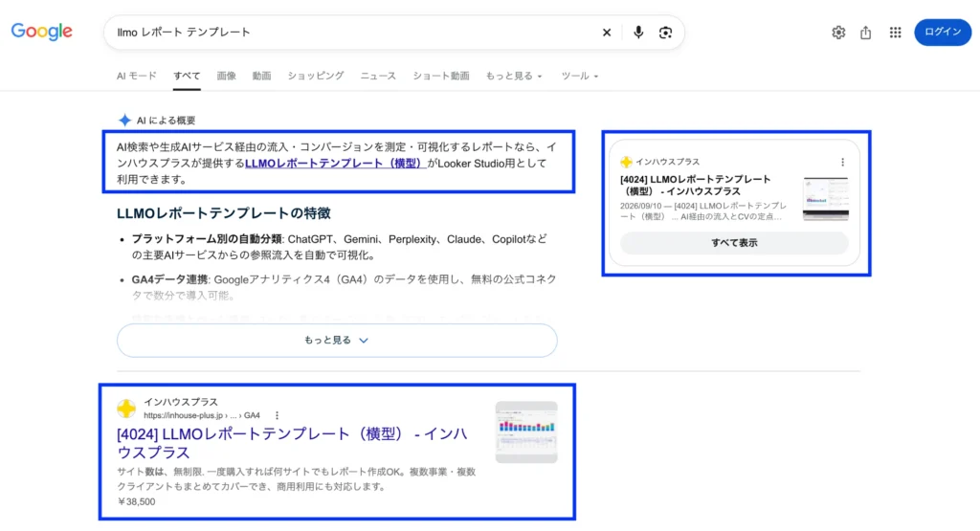
Task: Open source card title [4024] LLMOレポートテンプレート
Action: coord(695,185)
